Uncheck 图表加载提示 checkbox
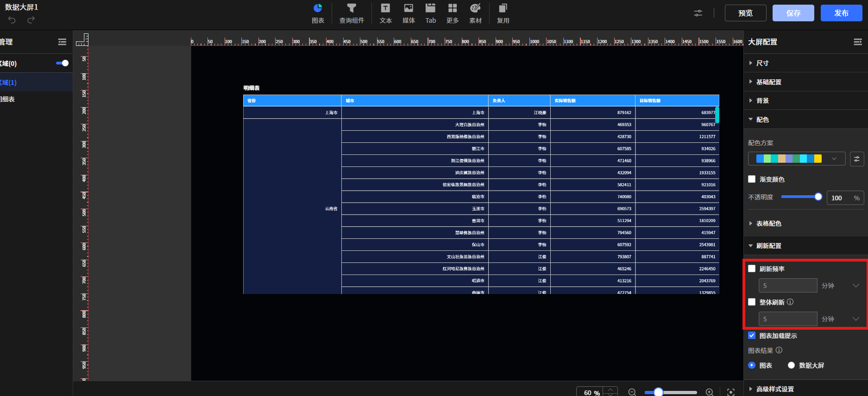868x396 pixels. [752, 335]
